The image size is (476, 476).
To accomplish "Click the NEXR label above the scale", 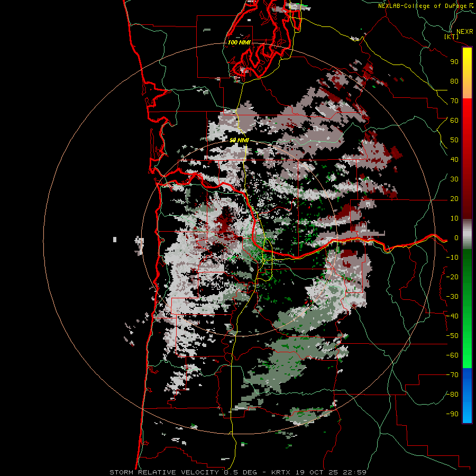I will pyautogui.click(x=465, y=32).
